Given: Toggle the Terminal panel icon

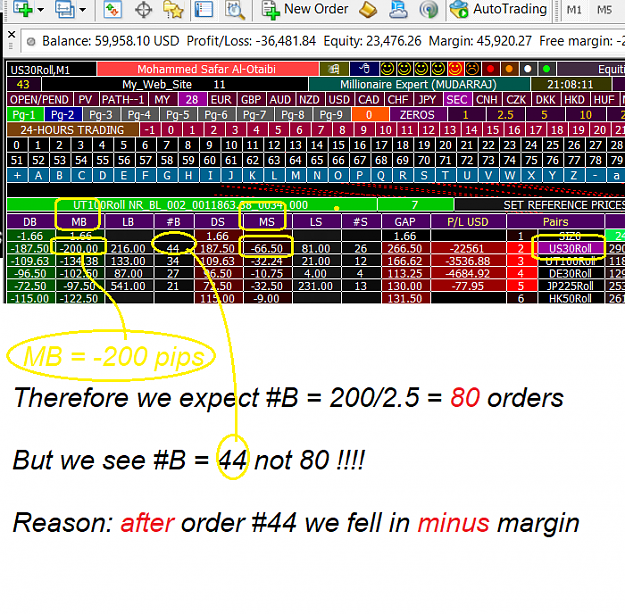Looking at the screenshot, I should [x=204, y=10].
